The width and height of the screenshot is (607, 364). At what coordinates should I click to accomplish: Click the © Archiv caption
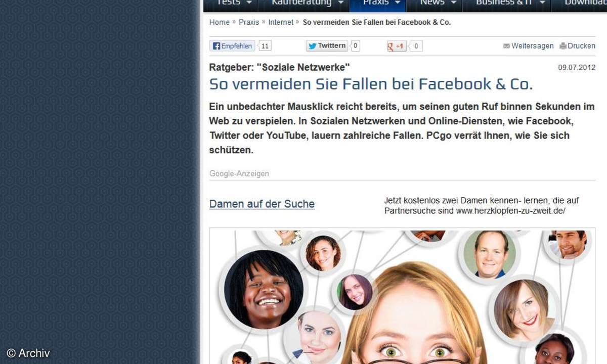(28, 353)
